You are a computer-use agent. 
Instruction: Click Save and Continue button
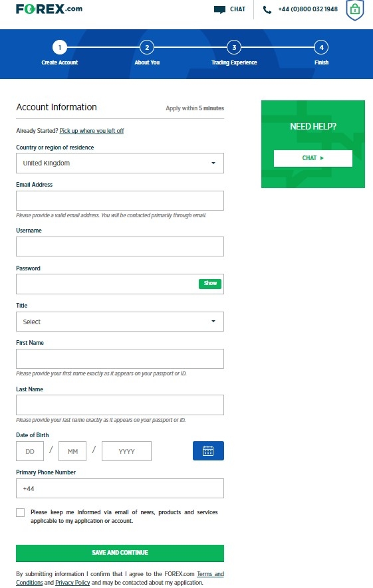pos(120,553)
